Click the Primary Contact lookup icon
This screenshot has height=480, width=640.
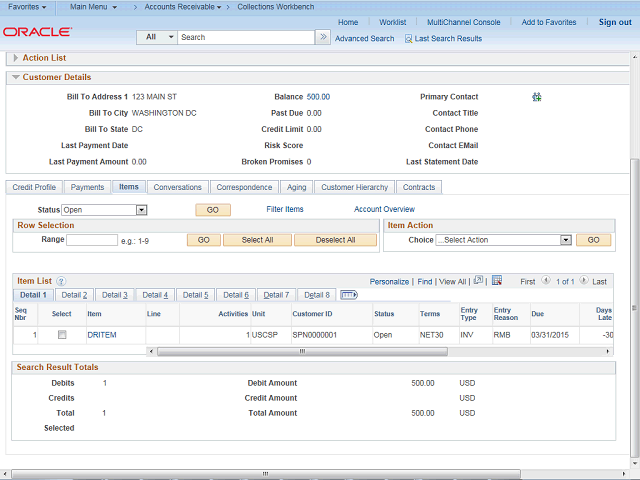pos(537,97)
